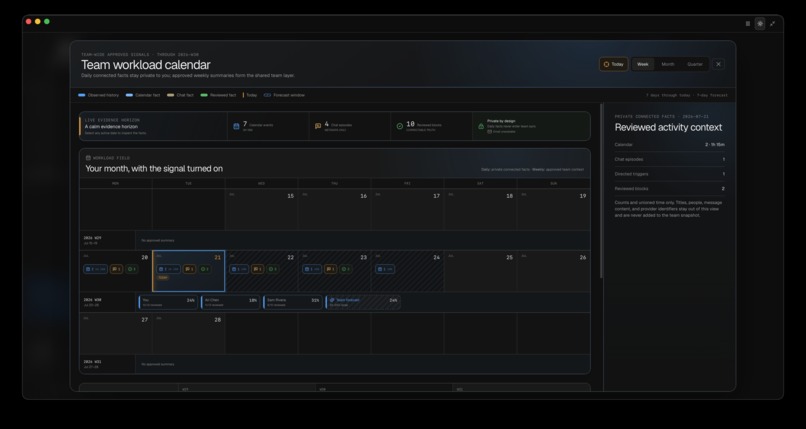806x429 pixels.
Task: Click the chat fact chip on day 22
Action: (258, 269)
